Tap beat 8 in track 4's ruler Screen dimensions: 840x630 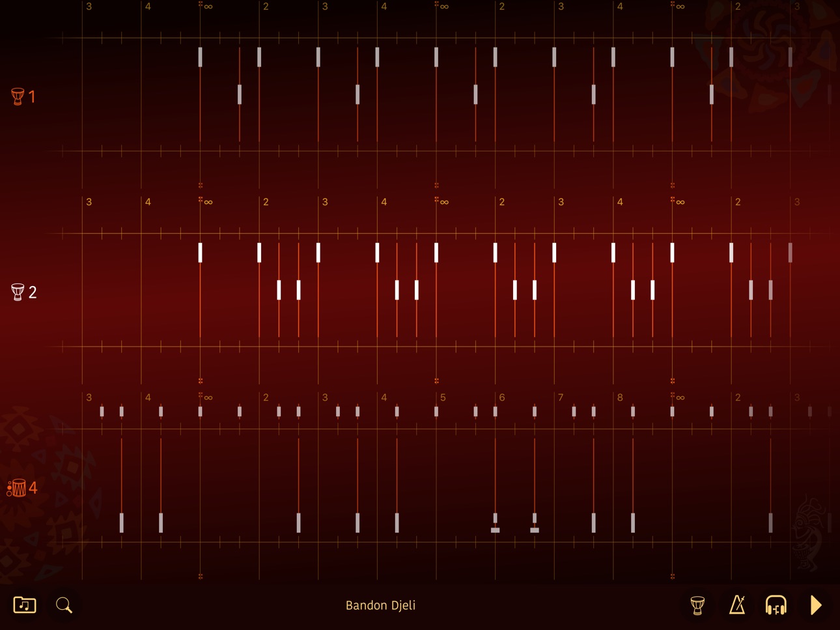click(x=620, y=397)
